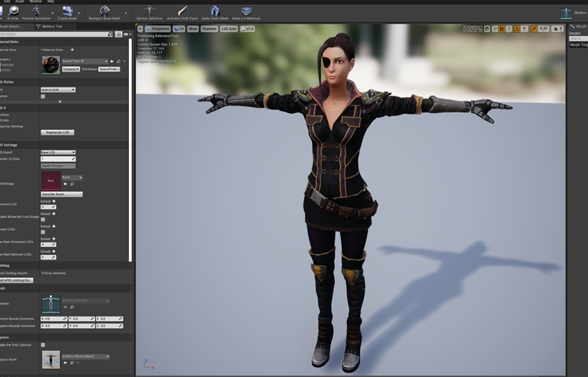Open the grid snap size value

[509, 29]
